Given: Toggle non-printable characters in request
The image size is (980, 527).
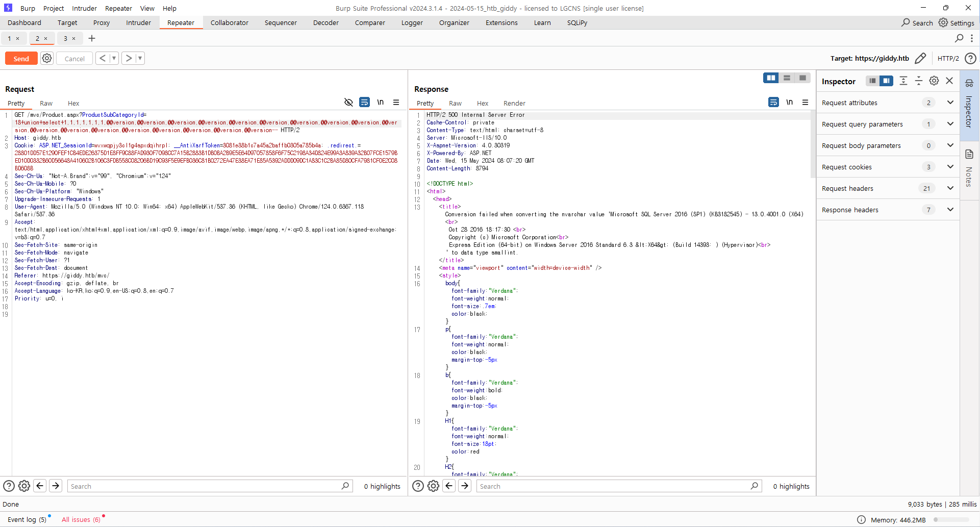Looking at the screenshot, I should pos(380,102).
